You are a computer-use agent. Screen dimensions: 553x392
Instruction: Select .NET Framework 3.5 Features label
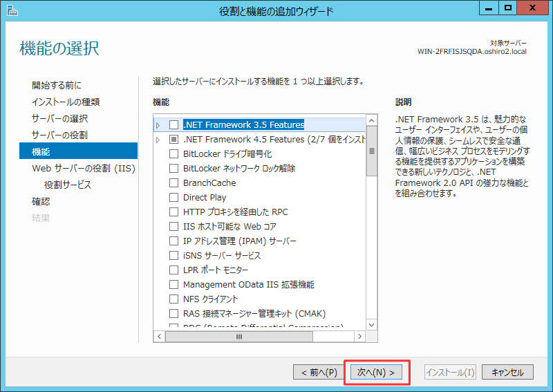pos(244,124)
